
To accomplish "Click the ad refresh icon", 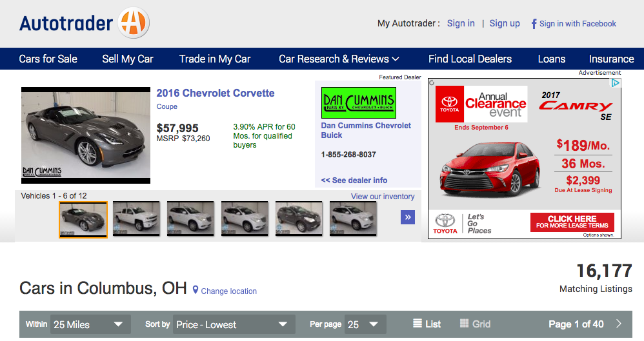I will [432, 83].
